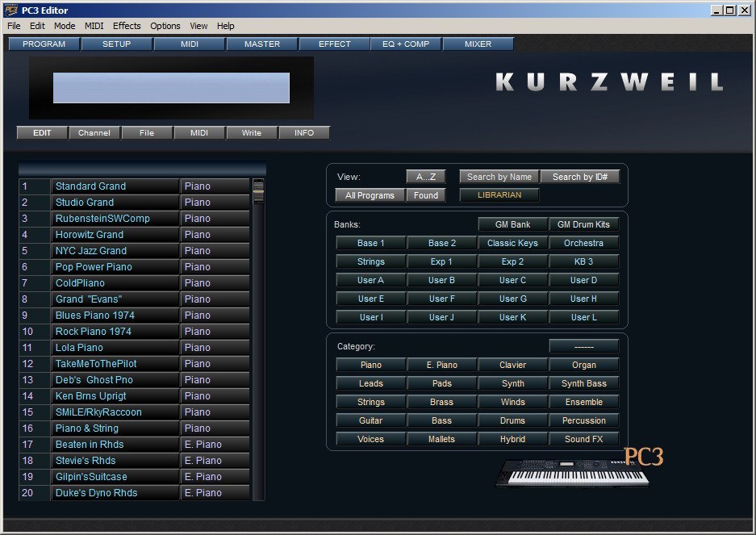Select the Orchestra bank
Screen dimensions: 756x535
pyautogui.click(x=584, y=242)
